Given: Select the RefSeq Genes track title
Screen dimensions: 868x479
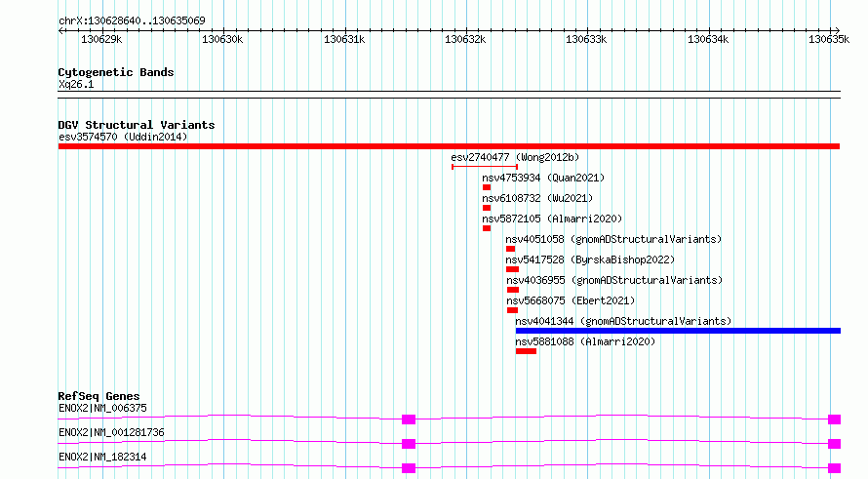Looking at the screenshot, I should (99, 396).
